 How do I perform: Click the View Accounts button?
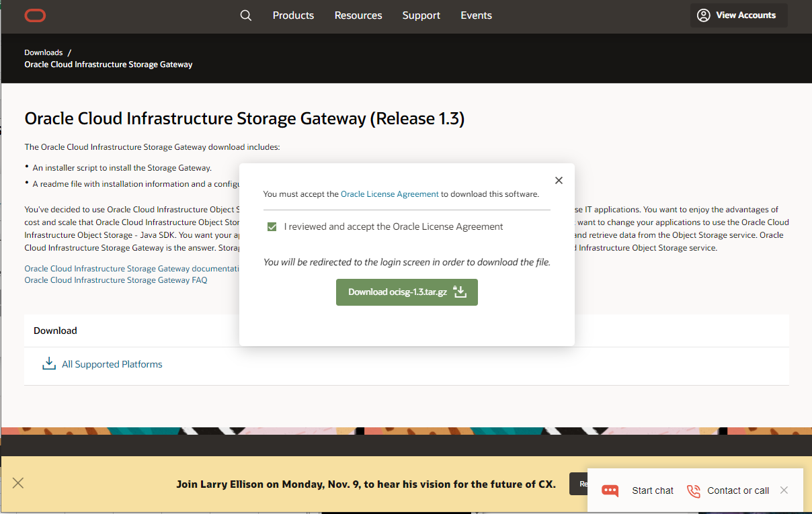[x=738, y=15]
